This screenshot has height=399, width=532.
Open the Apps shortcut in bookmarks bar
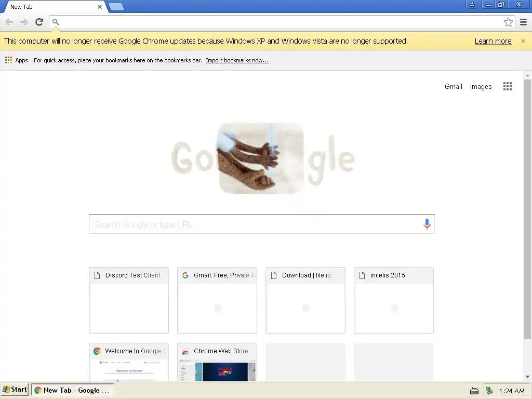pyautogui.click(x=16, y=60)
